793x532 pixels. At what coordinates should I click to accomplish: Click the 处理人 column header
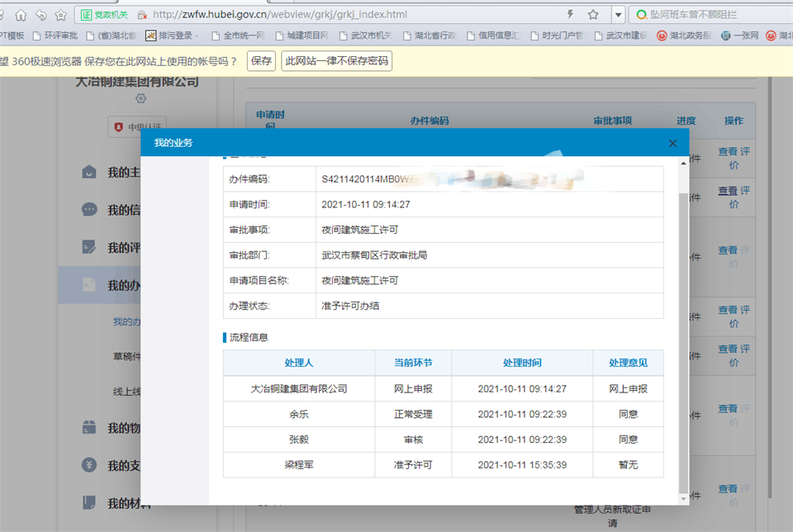tap(299, 363)
